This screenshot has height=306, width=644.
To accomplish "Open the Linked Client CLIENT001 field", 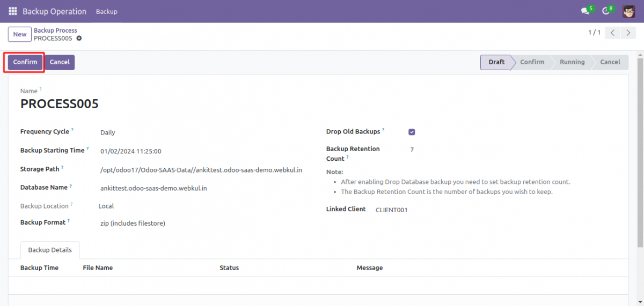I will click(392, 210).
